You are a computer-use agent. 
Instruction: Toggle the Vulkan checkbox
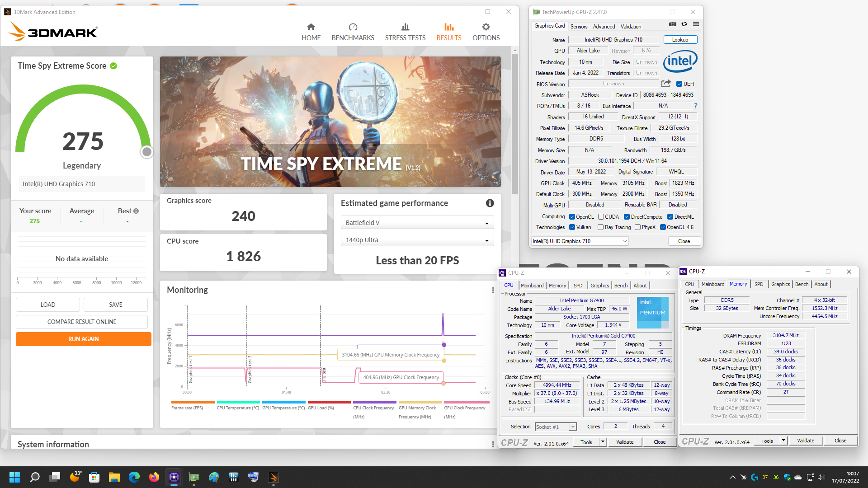(572, 227)
